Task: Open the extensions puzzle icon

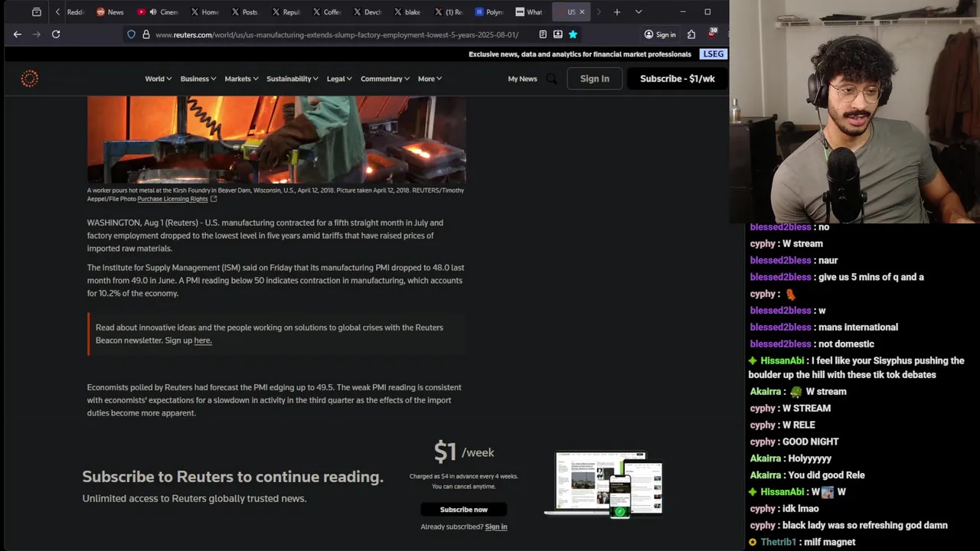Action: 691,34
